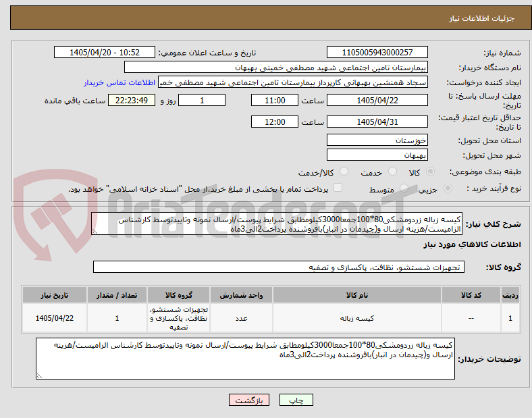Click the validity hour field 12:00
Viewport: 532px width, 418px height.
tap(275, 122)
